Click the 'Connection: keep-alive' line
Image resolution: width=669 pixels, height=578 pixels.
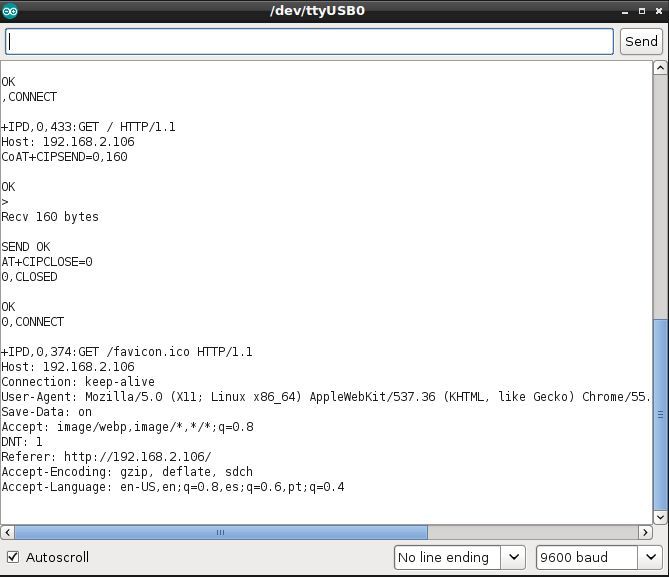click(x=78, y=382)
